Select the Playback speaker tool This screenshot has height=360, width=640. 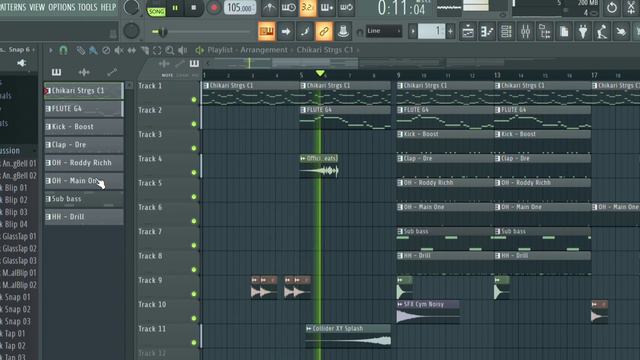(x=182, y=51)
